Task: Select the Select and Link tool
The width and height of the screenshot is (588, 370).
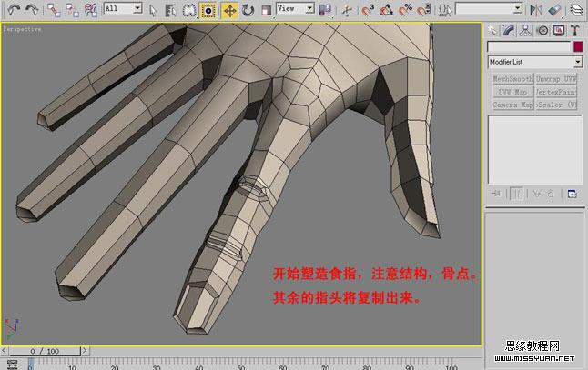Action: point(54,10)
